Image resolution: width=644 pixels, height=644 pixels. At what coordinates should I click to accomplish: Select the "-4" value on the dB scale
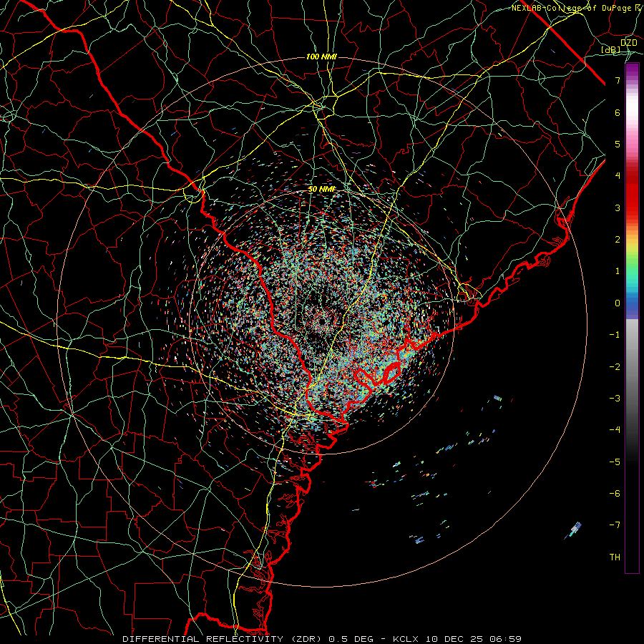(615, 429)
